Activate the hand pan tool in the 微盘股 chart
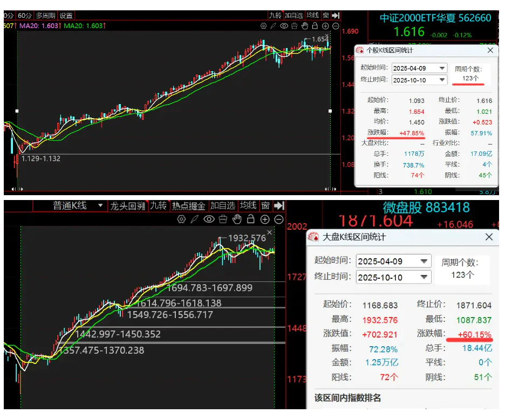 (237, 219)
